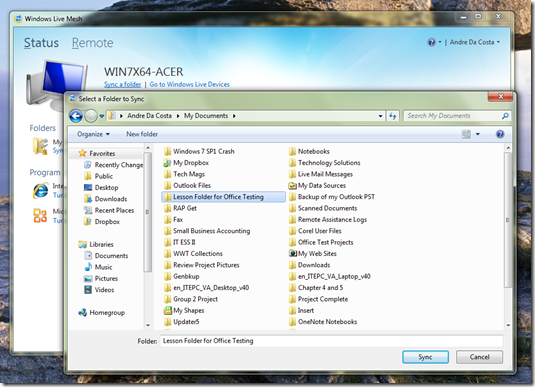
Task: Select WWT Collections folder
Action: click(x=193, y=254)
